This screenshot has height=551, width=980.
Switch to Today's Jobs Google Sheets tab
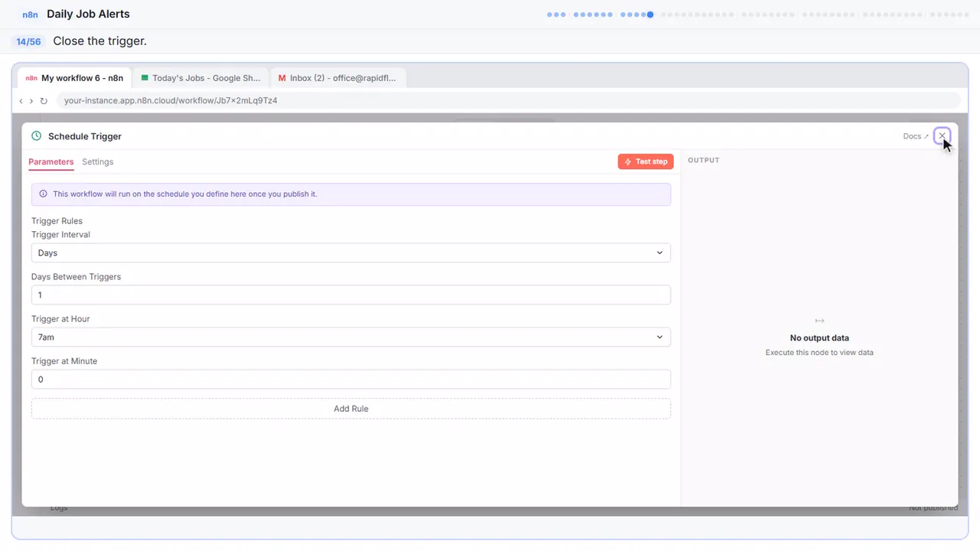tap(201, 78)
